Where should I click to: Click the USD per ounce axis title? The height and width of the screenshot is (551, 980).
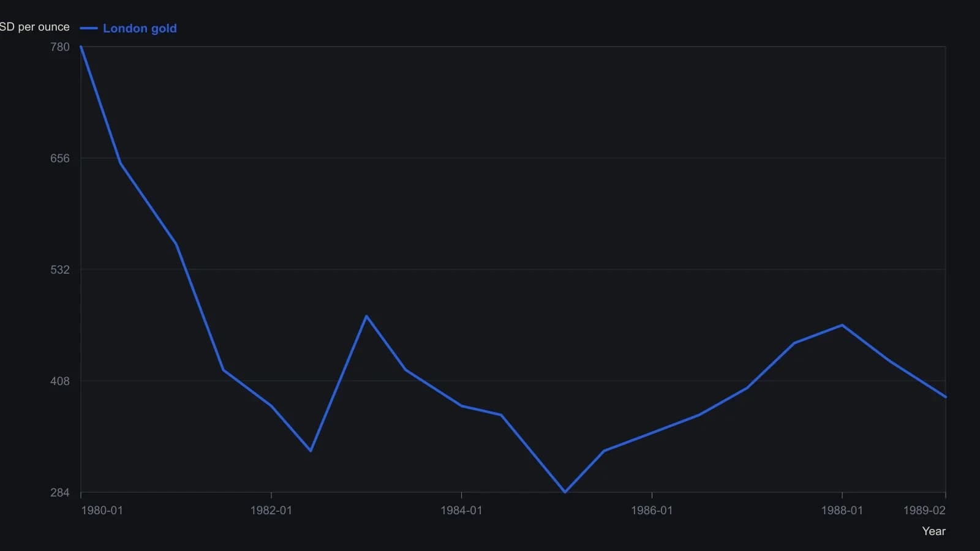[35, 27]
